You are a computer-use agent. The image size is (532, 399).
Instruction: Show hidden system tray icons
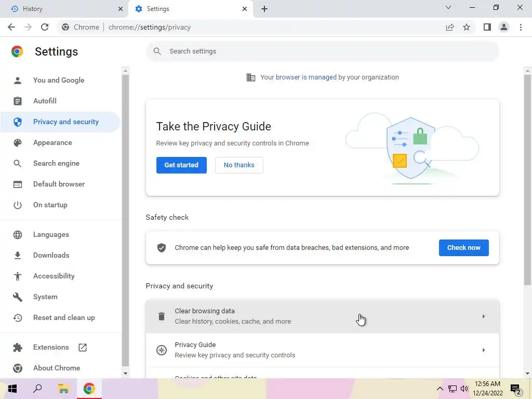coord(440,389)
